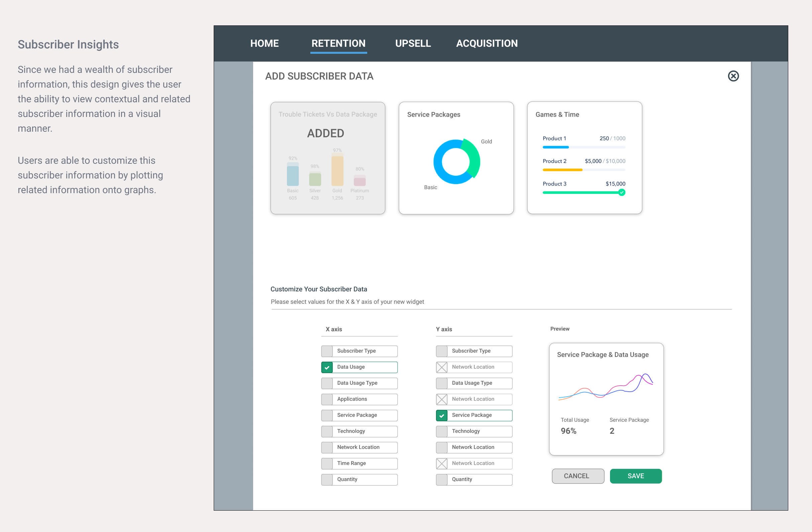Check X axis Quantity option
The height and width of the screenshot is (532, 812).
coord(359,479)
